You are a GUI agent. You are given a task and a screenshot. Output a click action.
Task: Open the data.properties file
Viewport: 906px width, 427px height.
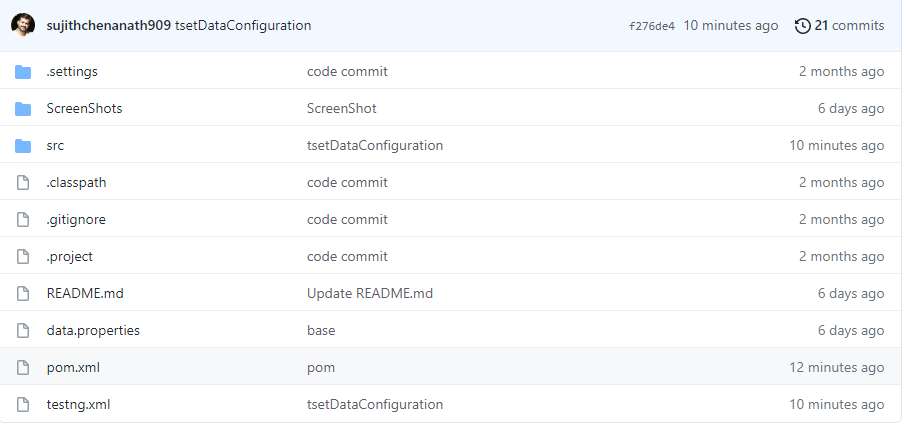93,331
